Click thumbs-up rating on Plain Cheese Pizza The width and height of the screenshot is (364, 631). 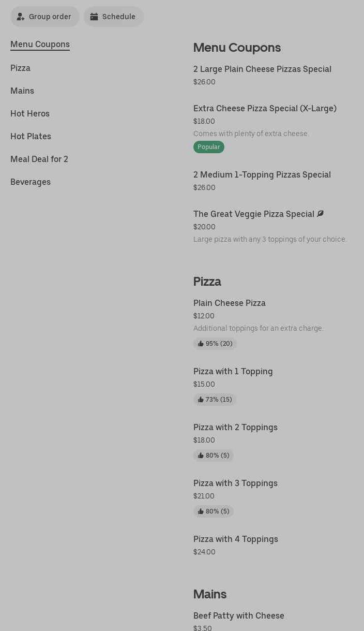(x=215, y=344)
